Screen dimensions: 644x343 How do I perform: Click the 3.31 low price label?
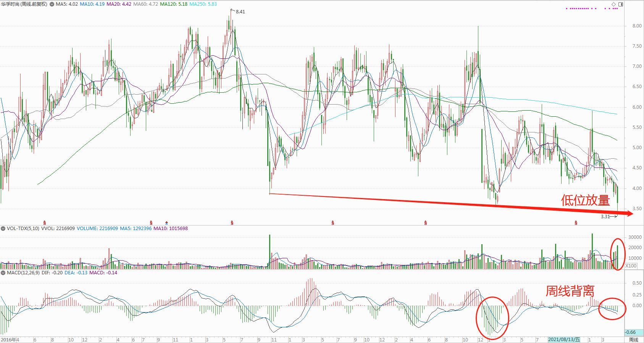(605, 217)
